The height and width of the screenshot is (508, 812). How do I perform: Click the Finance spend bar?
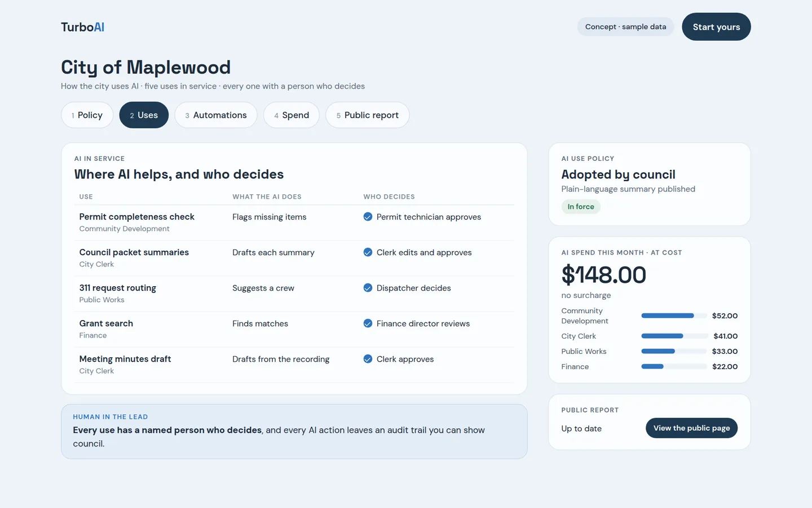(x=674, y=366)
